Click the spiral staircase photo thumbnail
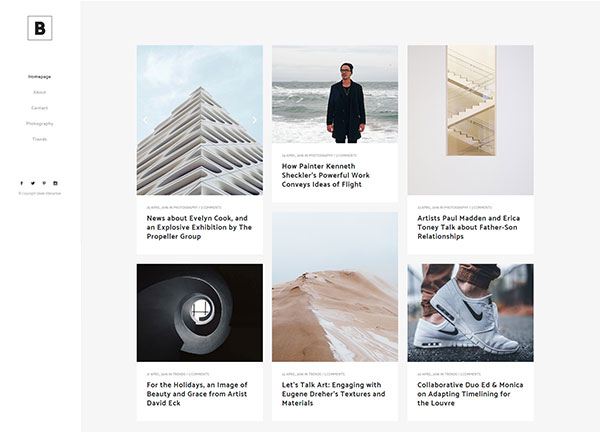The image size is (600, 432). 200,313
